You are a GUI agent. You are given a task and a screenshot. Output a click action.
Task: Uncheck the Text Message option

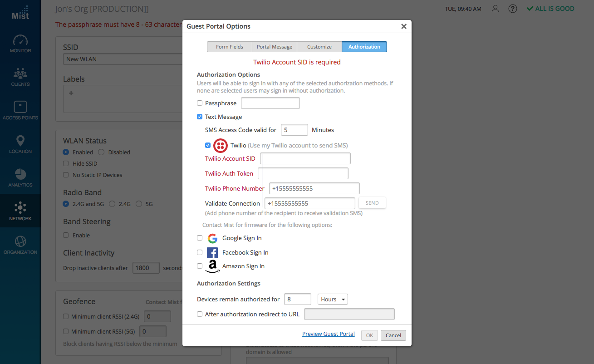coord(200,117)
